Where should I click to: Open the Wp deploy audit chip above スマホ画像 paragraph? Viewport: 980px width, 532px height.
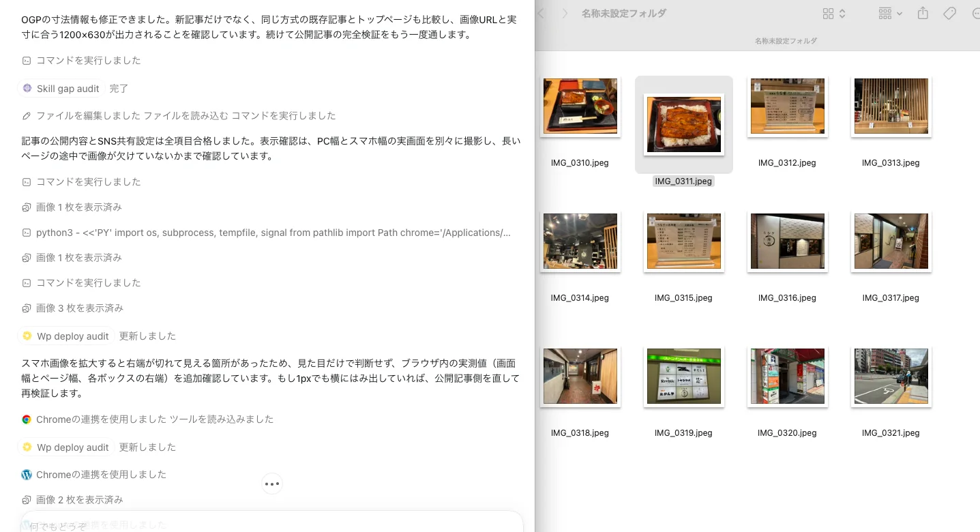[x=65, y=336]
